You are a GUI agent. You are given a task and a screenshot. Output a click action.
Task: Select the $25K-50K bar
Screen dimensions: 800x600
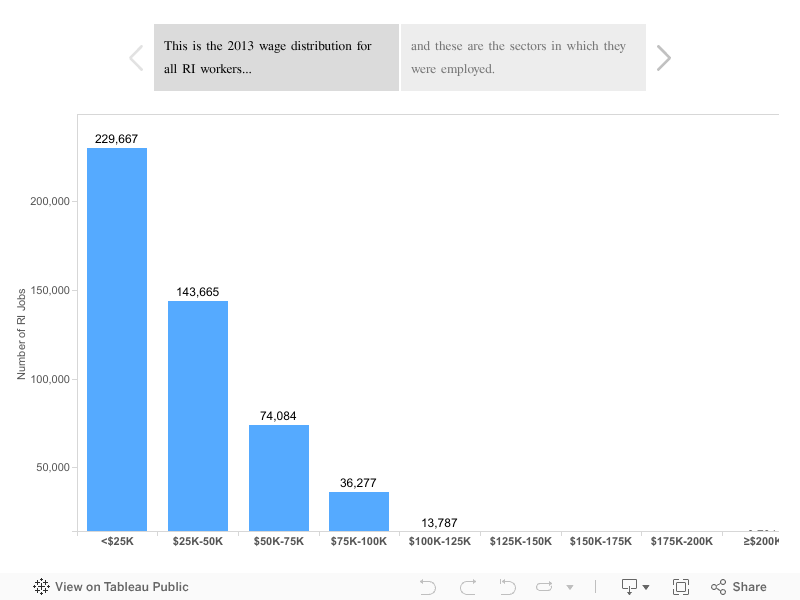(198, 415)
